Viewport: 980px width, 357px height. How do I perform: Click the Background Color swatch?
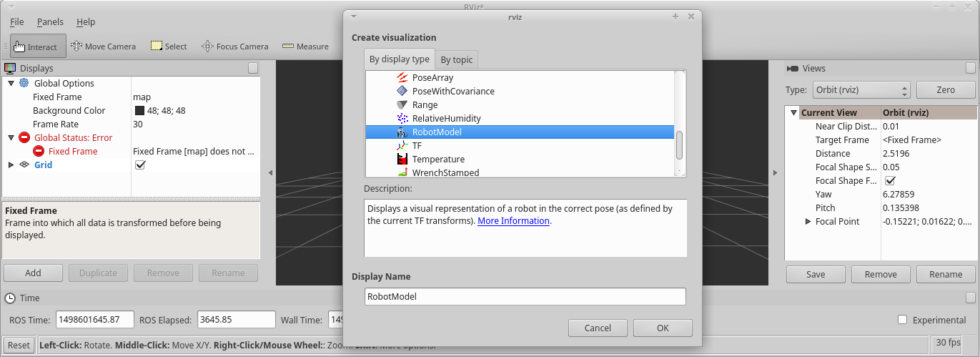(139, 110)
